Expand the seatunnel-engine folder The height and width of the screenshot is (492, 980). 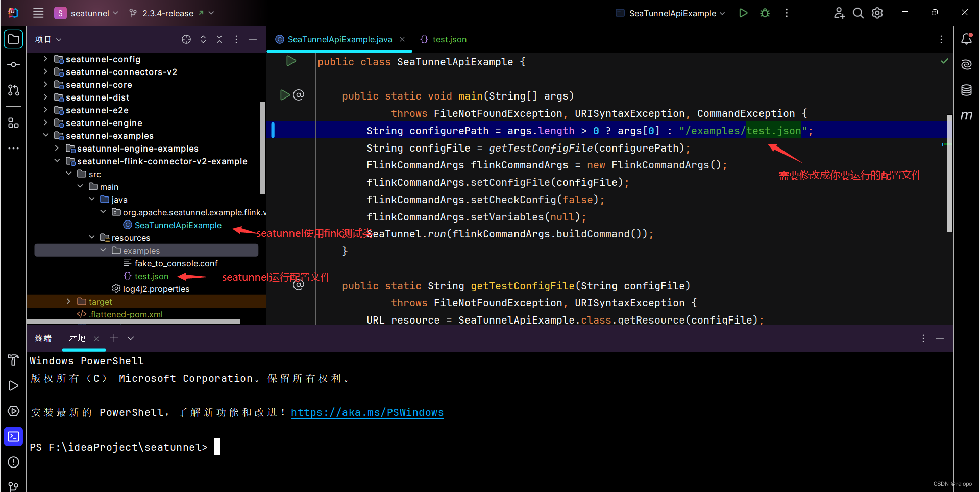(x=45, y=122)
